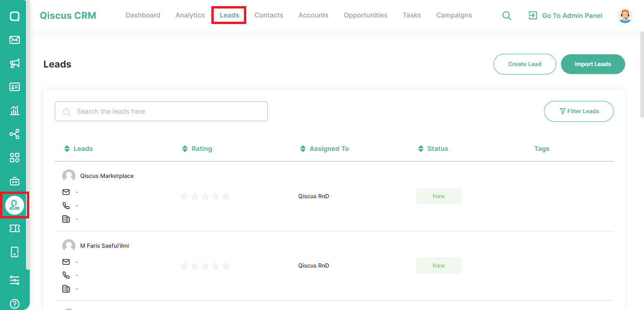Open the help question mark icon
644x310 pixels.
click(15, 304)
